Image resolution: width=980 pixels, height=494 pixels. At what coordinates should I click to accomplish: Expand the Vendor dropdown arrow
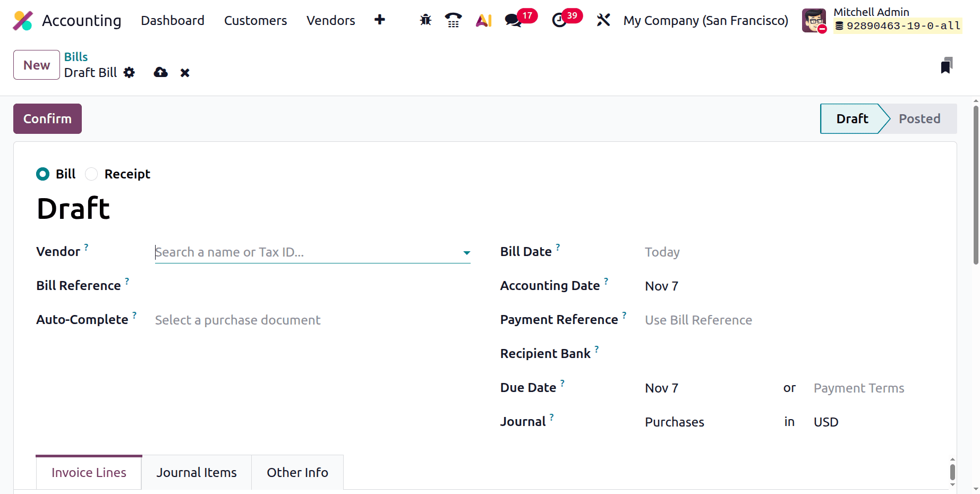click(466, 253)
